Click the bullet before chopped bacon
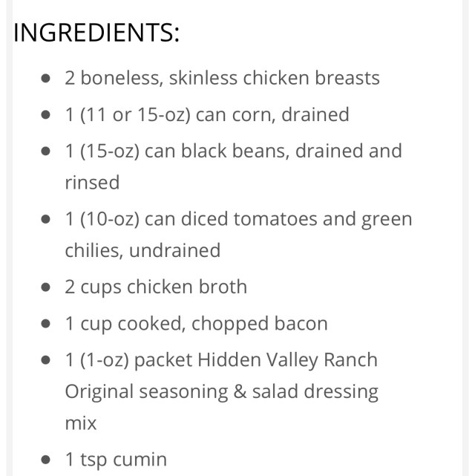475x476 pixels. pos(47,324)
